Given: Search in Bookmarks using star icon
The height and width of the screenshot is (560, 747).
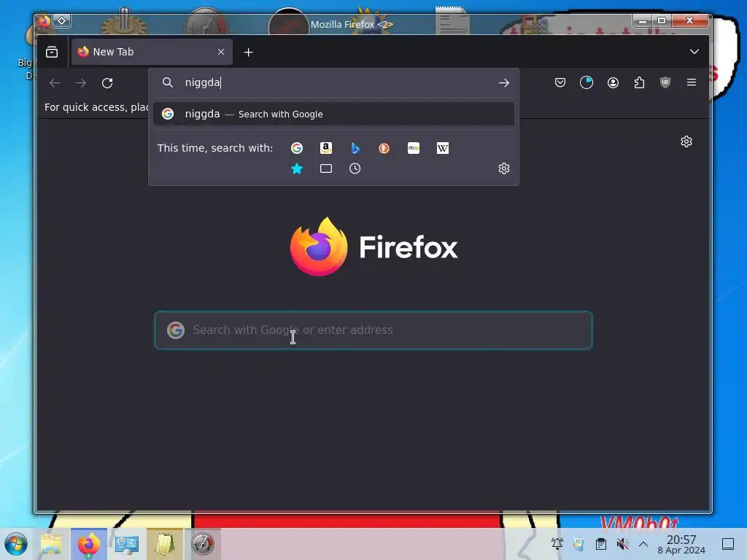Looking at the screenshot, I should (297, 168).
